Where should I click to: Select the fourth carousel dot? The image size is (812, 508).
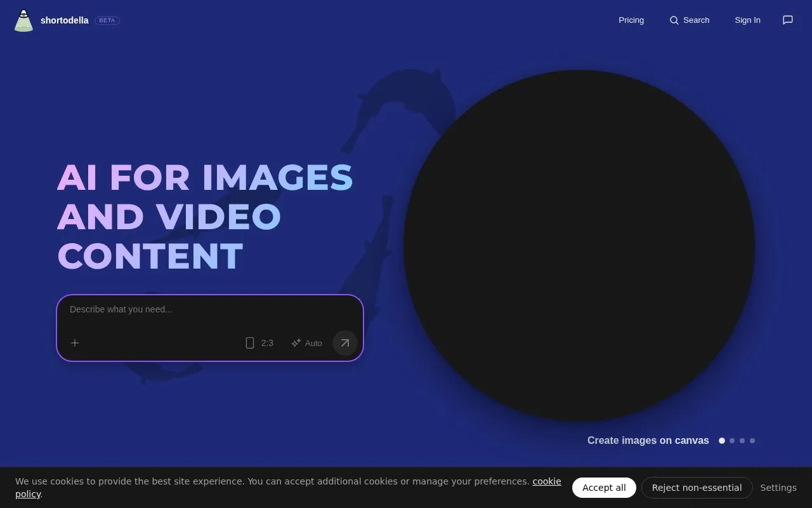click(x=752, y=441)
